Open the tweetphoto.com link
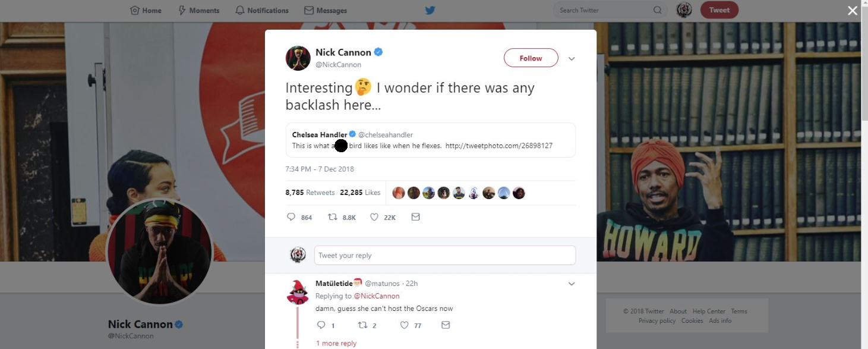The width and height of the screenshot is (868, 349). tap(499, 146)
